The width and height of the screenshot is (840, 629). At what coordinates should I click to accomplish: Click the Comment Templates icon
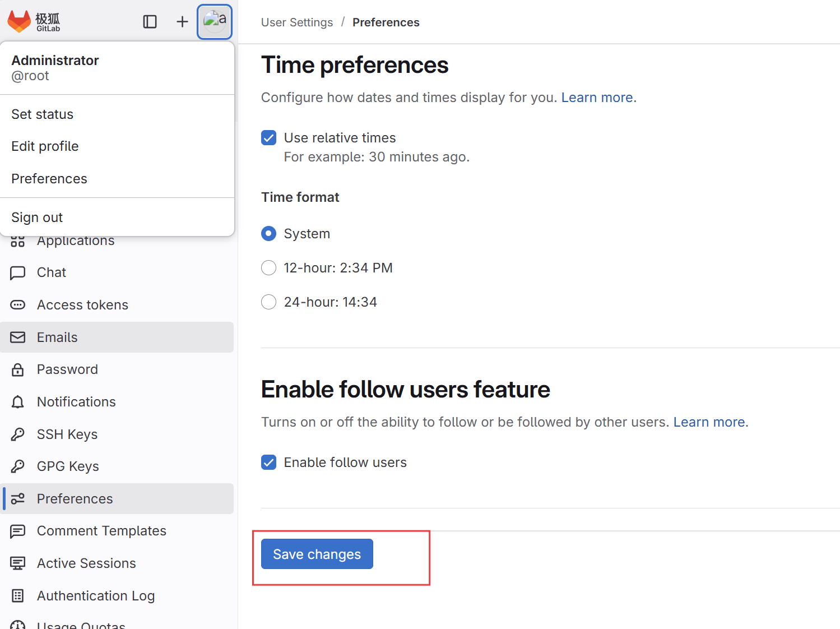click(x=18, y=531)
